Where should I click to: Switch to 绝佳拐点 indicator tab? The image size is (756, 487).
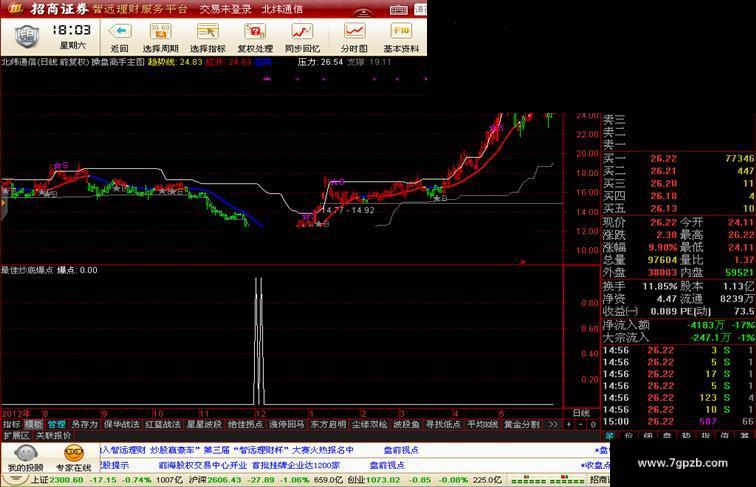(245, 424)
